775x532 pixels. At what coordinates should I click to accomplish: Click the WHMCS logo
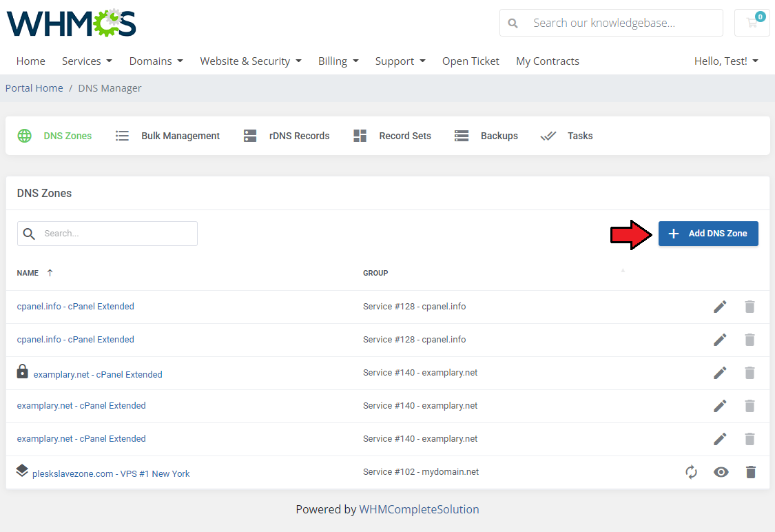tap(71, 23)
